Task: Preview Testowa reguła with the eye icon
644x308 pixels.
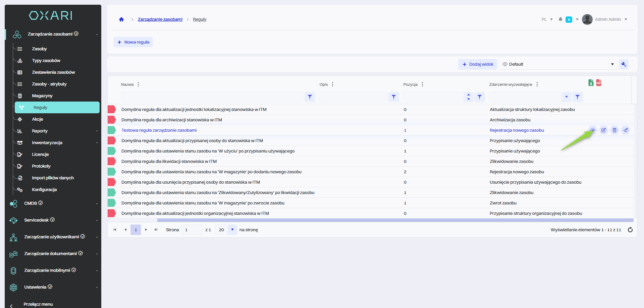Action: coord(593,130)
